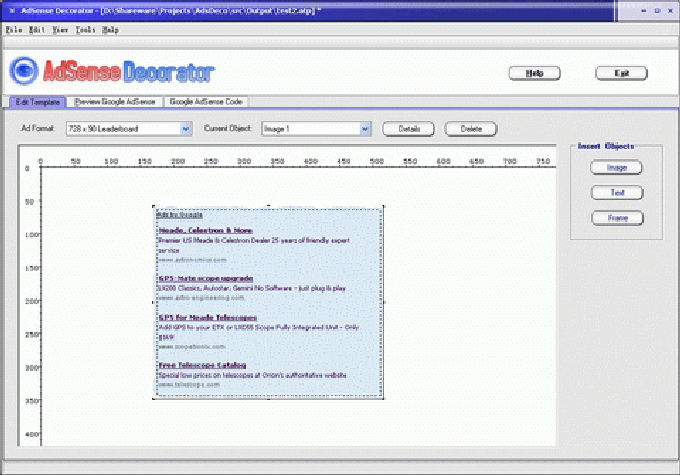680x475 pixels.
Task: Close the AdSense Decorator window
Action: 670,11
